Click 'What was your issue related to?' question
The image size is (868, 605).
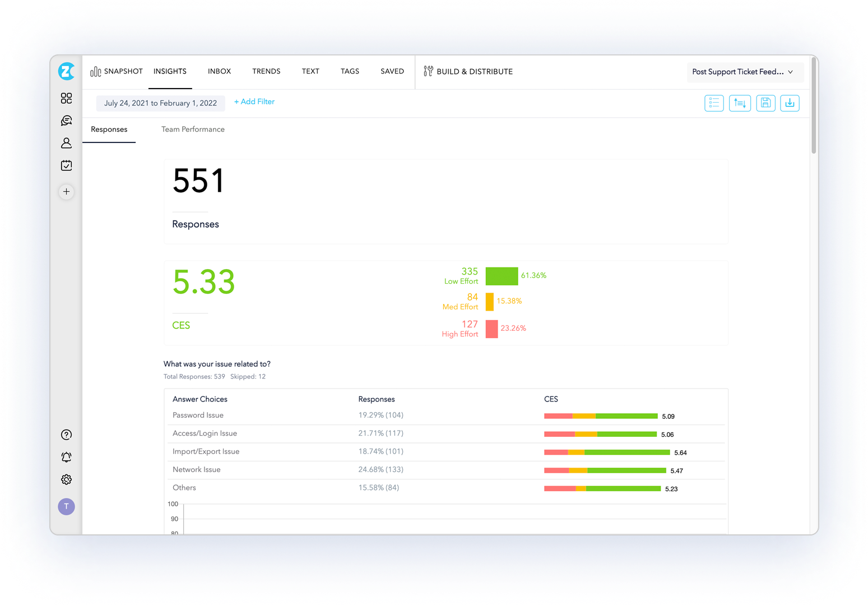coord(217,364)
